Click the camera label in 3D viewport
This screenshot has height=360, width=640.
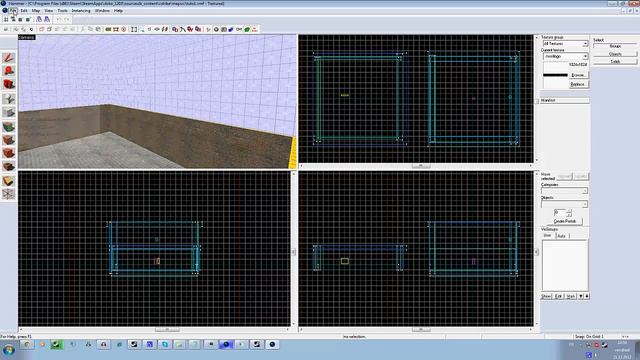tap(27, 37)
